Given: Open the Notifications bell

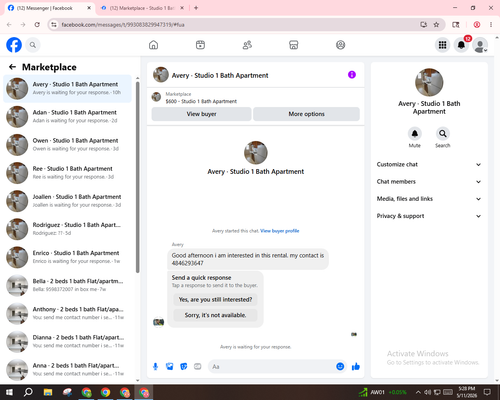Looking at the screenshot, I should coord(461,45).
